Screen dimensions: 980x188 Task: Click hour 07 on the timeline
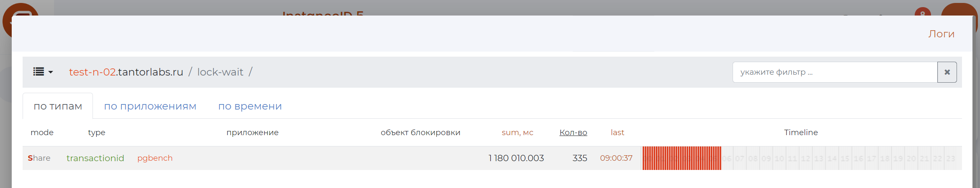740,158
